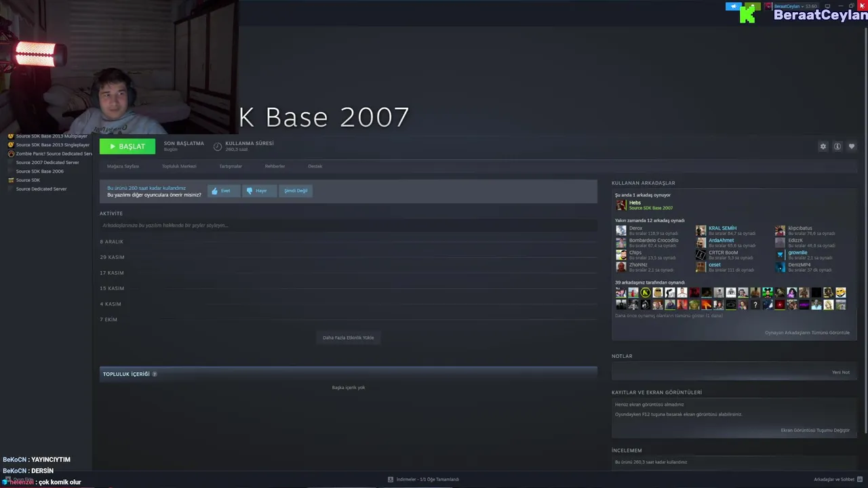Open the Mağaza Sayfası tab

(123, 166)
